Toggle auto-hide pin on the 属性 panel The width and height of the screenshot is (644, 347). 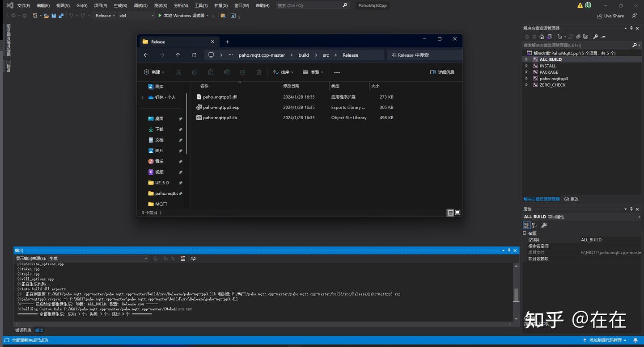pyautogui.click(x=631, y=209)
